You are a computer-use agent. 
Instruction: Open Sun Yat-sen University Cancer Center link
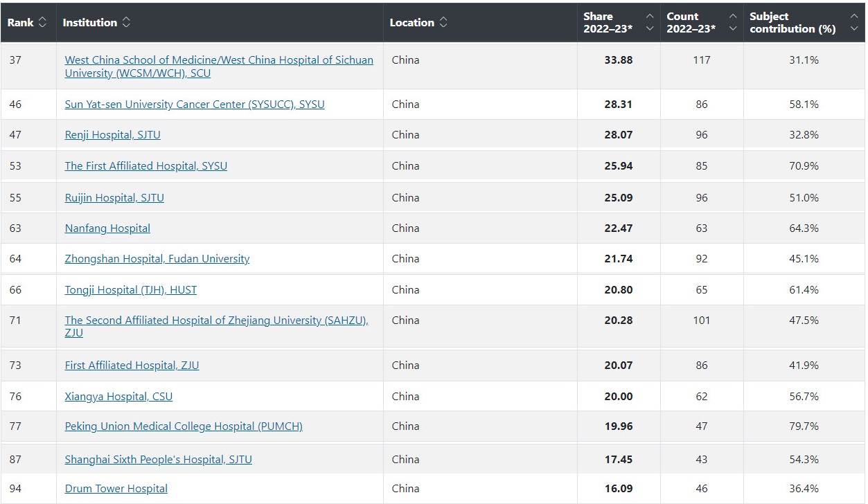tap(195, 105)
